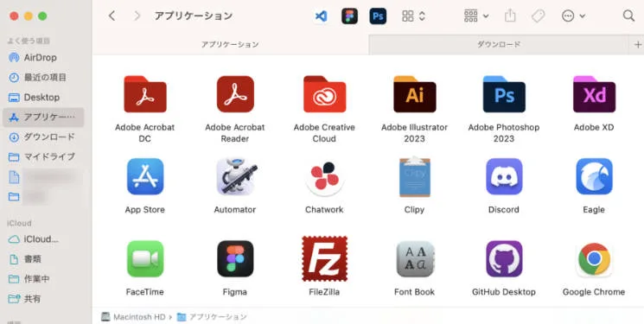The height and width of the screenshot is (324, 644).
Task: Select the Adobe Illustrator 2023 folder
Action: point(414,94)
